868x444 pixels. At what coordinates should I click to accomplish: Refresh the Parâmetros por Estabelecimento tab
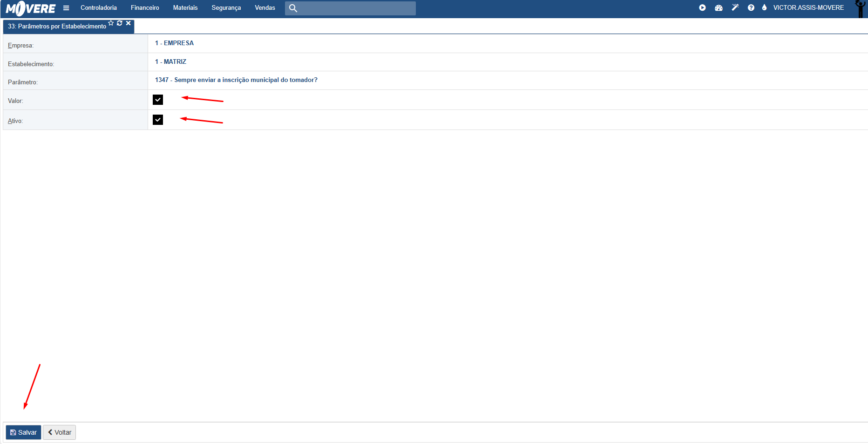[x=120, y=23]
